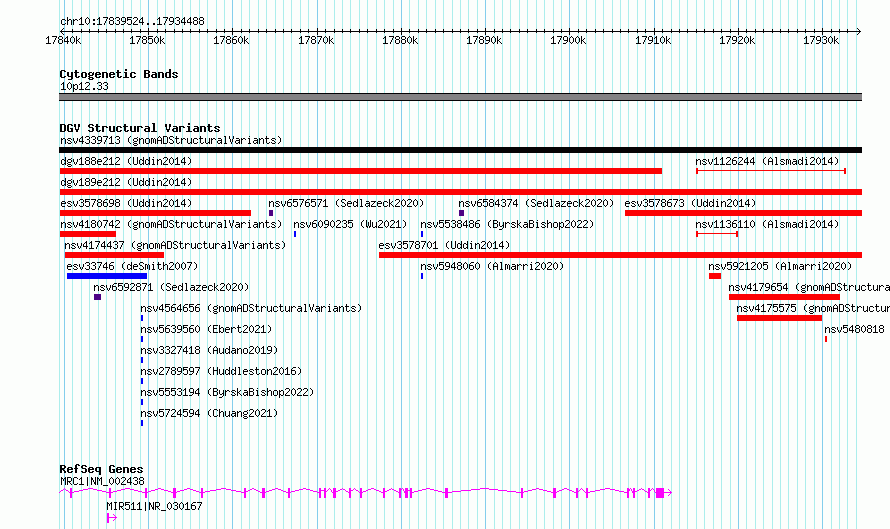890x529 pixels.
Task: Click the blue nsv5724594 variant marker
Action: pos(142,423)
